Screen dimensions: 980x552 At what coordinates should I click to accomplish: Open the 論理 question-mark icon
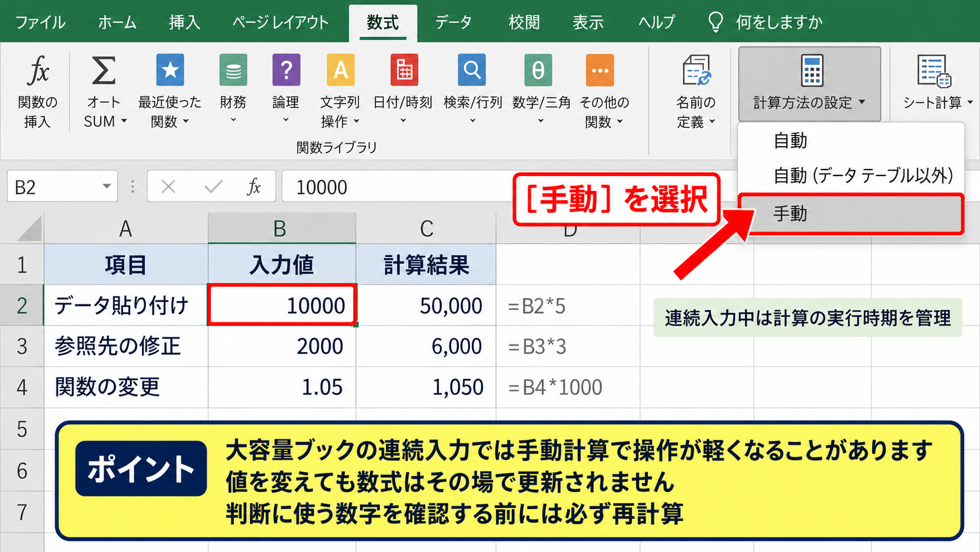tap(286, 70)
